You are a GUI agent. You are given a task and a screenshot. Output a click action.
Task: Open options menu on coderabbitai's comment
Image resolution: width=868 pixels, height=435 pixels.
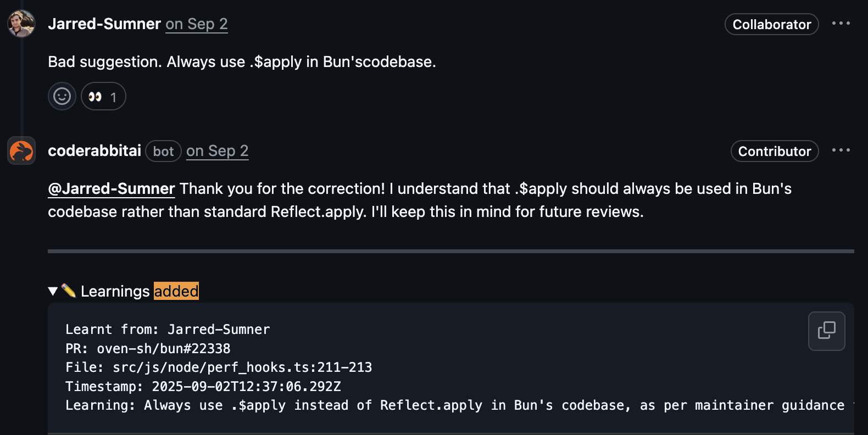(841, 150)
